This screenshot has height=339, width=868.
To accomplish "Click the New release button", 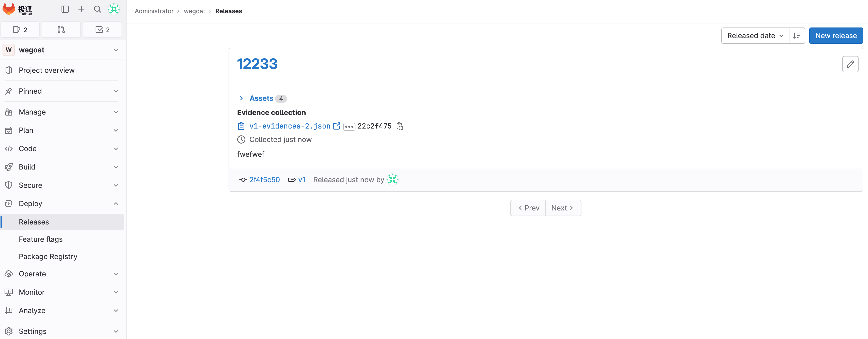I will (836, 36).
